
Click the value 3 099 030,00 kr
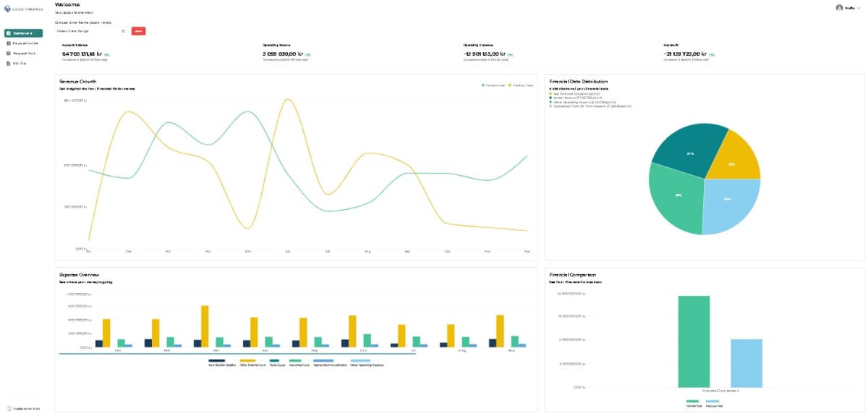coord(283,54)
